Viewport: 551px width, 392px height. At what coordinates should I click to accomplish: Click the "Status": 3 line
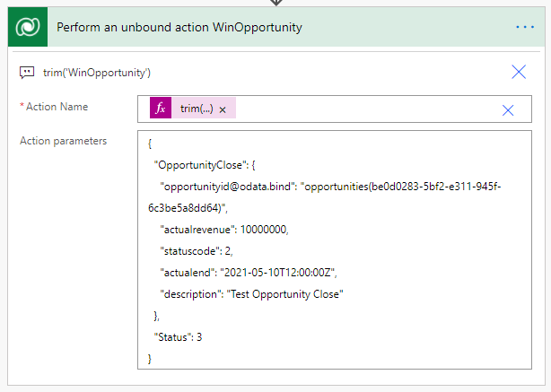click(x=178, y=337)
